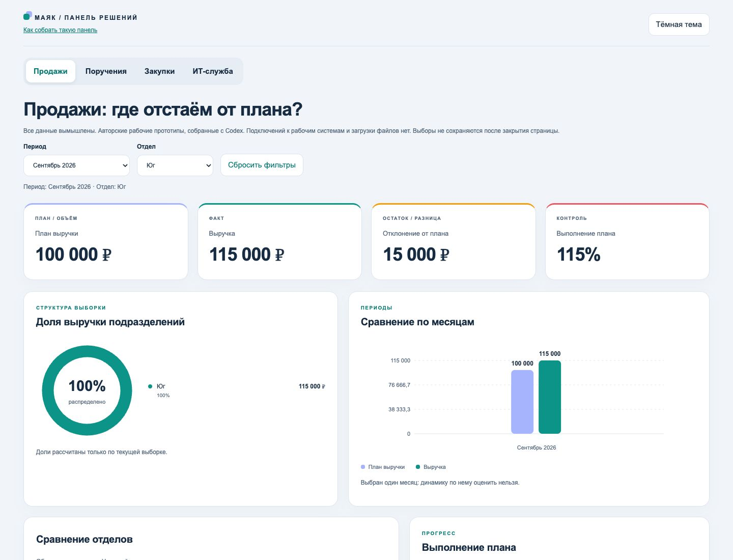Viewport: 733px width, 560px height.
Task: Open the 'Как собрать такую панель' link
Action: [x=60, y=30]
